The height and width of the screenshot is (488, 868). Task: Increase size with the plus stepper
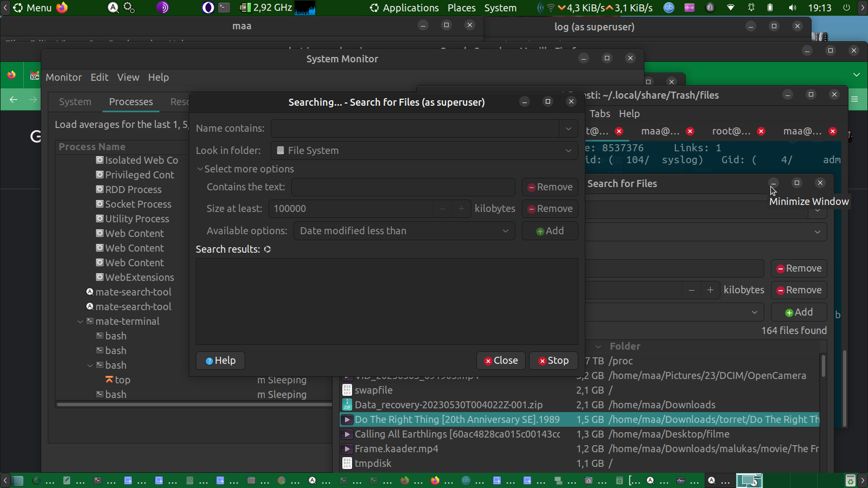(x=461, y=209)
